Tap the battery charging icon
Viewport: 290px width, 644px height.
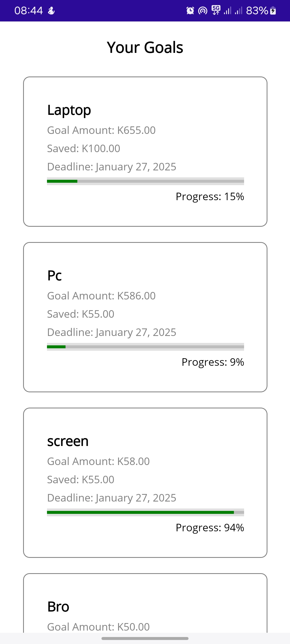click(x=273, y=11)
